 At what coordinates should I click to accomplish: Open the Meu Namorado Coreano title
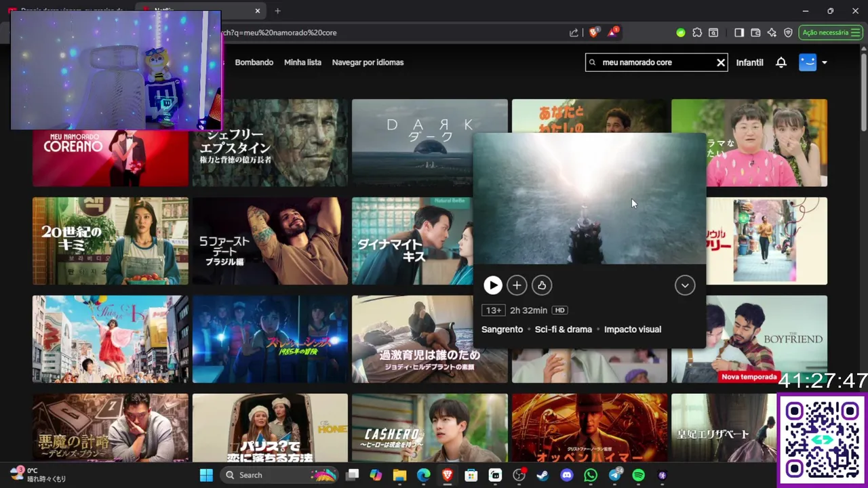tap(111, 158)
